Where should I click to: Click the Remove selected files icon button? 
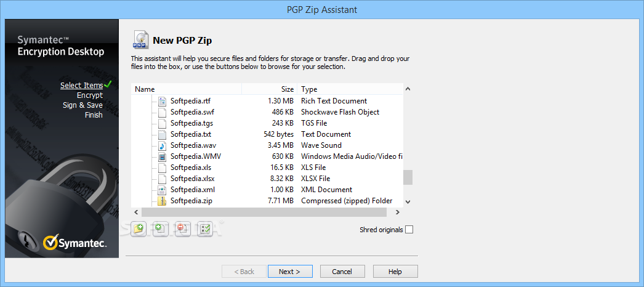(182, 228)
